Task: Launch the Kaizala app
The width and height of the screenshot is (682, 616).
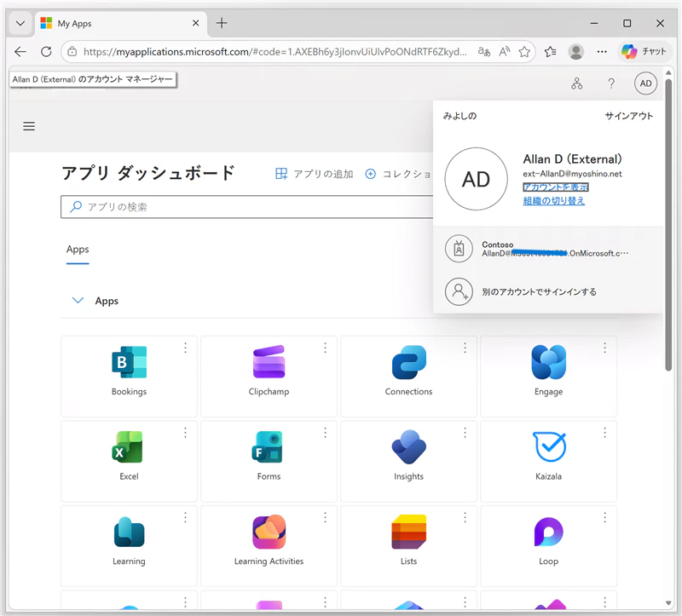Action: click(548, 461)
